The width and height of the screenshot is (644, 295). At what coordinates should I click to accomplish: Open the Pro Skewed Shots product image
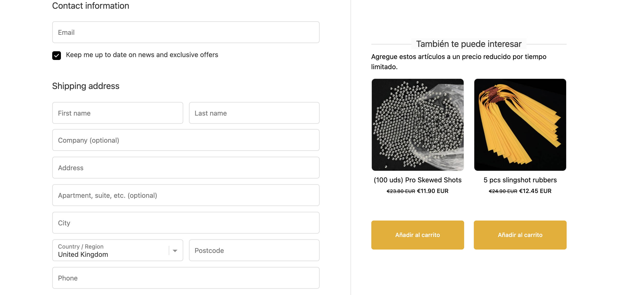tap(417, 125)
